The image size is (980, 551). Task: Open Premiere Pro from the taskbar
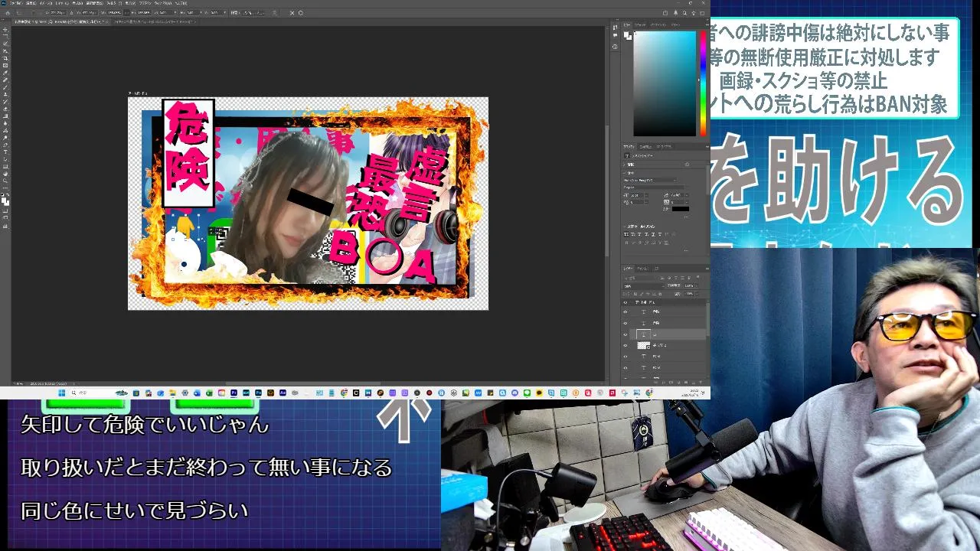[x=234, y=393]
